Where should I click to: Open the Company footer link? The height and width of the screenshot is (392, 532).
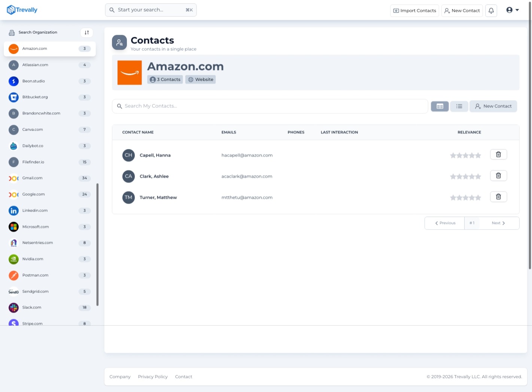click(120, 377)
